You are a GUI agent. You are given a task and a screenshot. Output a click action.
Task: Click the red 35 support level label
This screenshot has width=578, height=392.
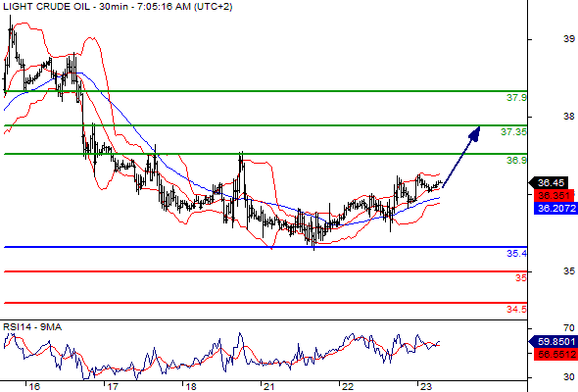click(521, 278)
